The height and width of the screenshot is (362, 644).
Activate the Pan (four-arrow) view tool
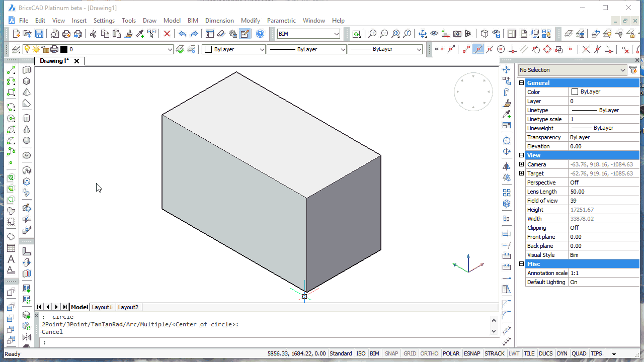[x=423, y=34]
